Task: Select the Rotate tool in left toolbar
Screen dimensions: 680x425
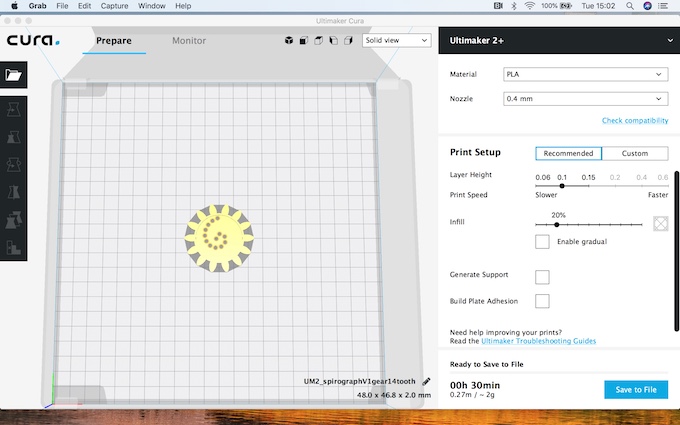Action: (x=13, y=165)
